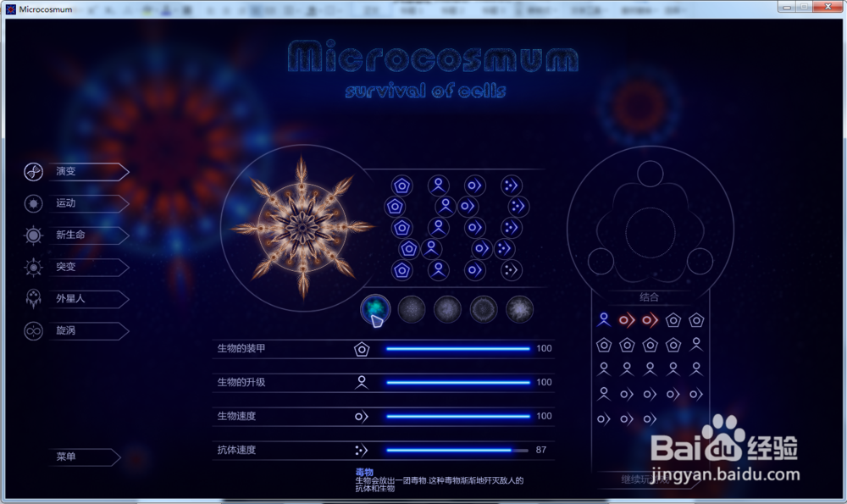Screen dimensions: 847x504
Task: Click the cell icon beside 运动
Action: (34, 203)
